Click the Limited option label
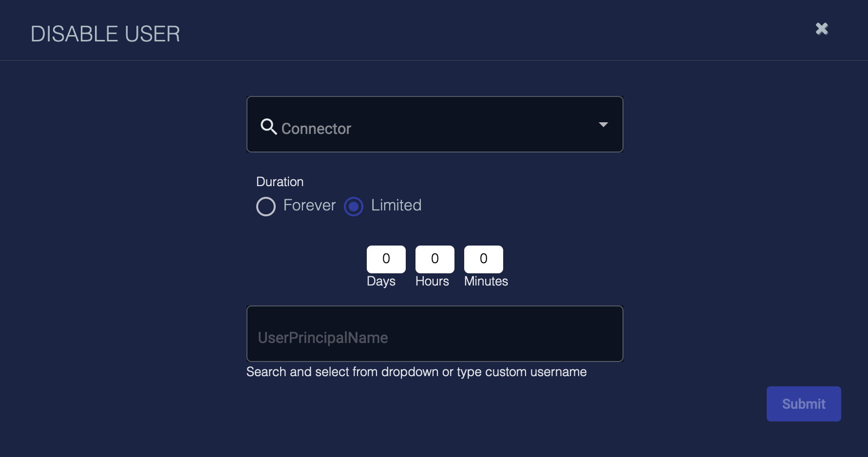This screenshot has width=868, height=457. click(x=396, y=205)
